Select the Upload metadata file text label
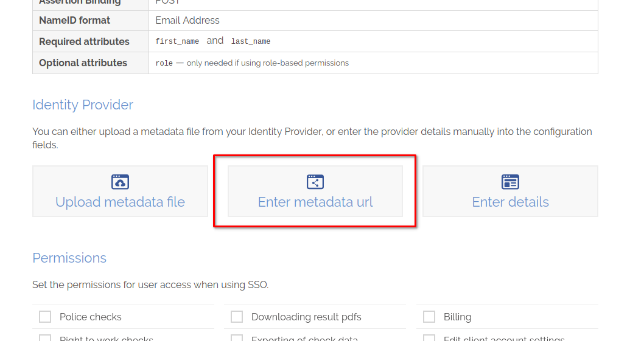The height and width of the screenshot is (341, 644). [120, 202]
